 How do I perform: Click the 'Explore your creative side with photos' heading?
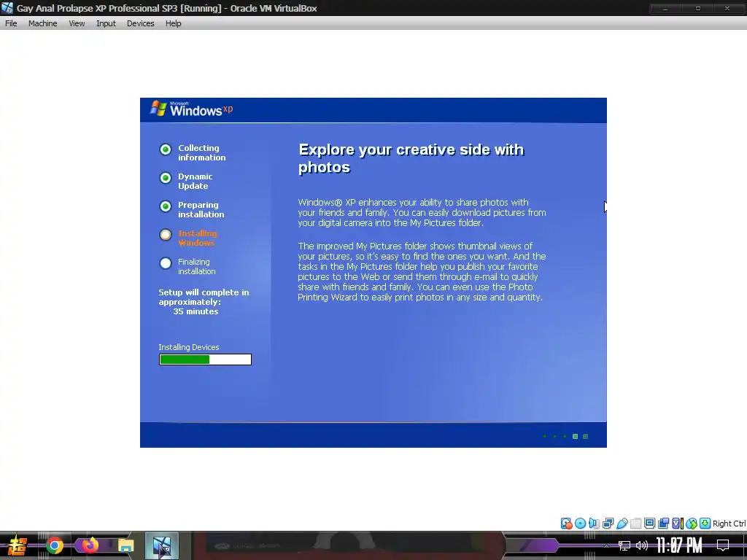[411, 158]
